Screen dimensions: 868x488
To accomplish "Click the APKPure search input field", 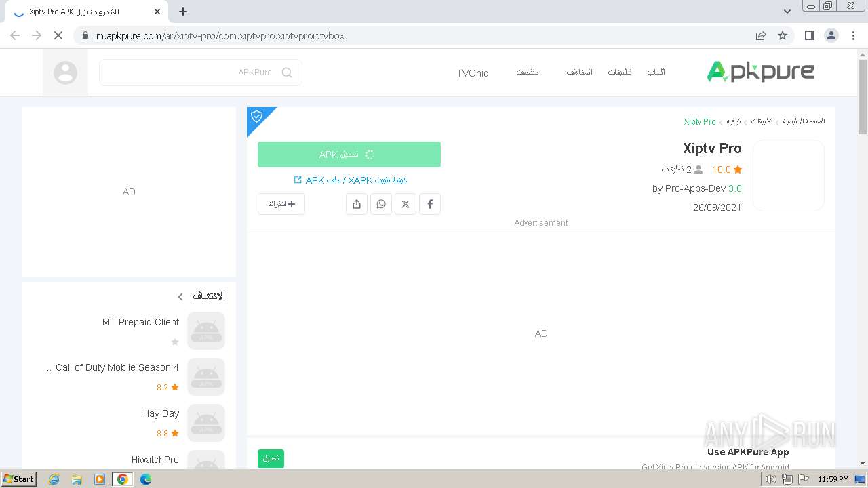I will (x=201, y=73).
